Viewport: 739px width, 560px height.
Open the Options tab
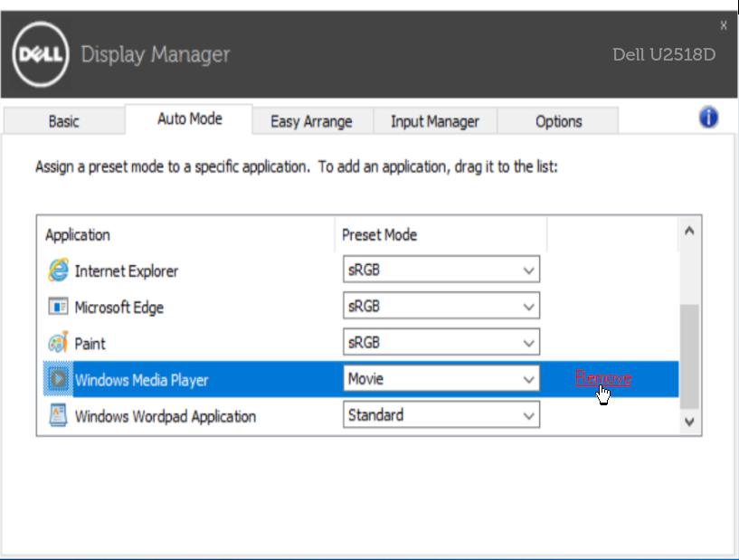(558, 121)
